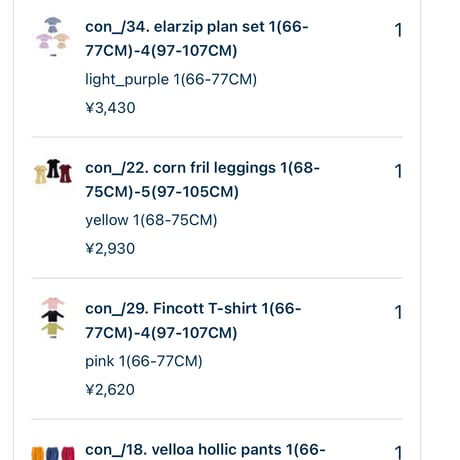Open the corn fril leggings product thumbnail
Screen dimensions: 460x460
pyautogui.click(x=53, y=172)
